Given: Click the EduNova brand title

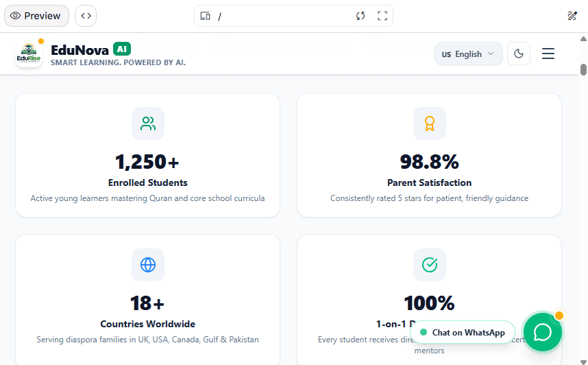Looking at the screenshot, I should [x=79, y=49].
